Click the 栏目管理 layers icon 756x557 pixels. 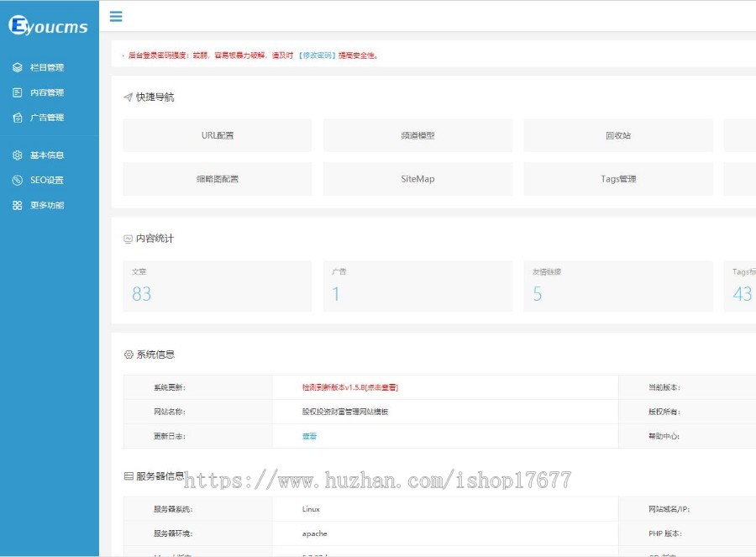pos(18,67)
